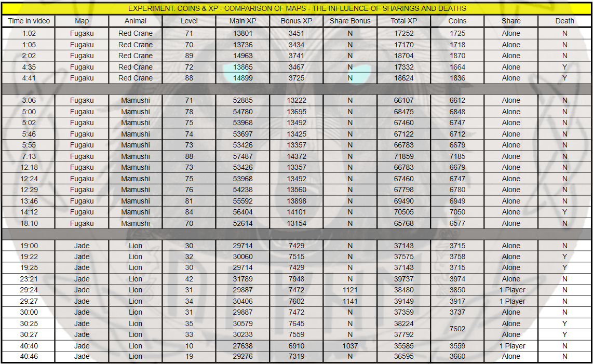Click the merged Coins cell showing 7602

457,329
